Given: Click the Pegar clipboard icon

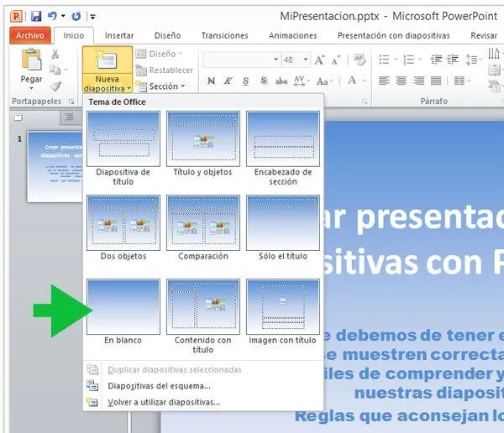Looking at the screenshot, I should point(31,60).
